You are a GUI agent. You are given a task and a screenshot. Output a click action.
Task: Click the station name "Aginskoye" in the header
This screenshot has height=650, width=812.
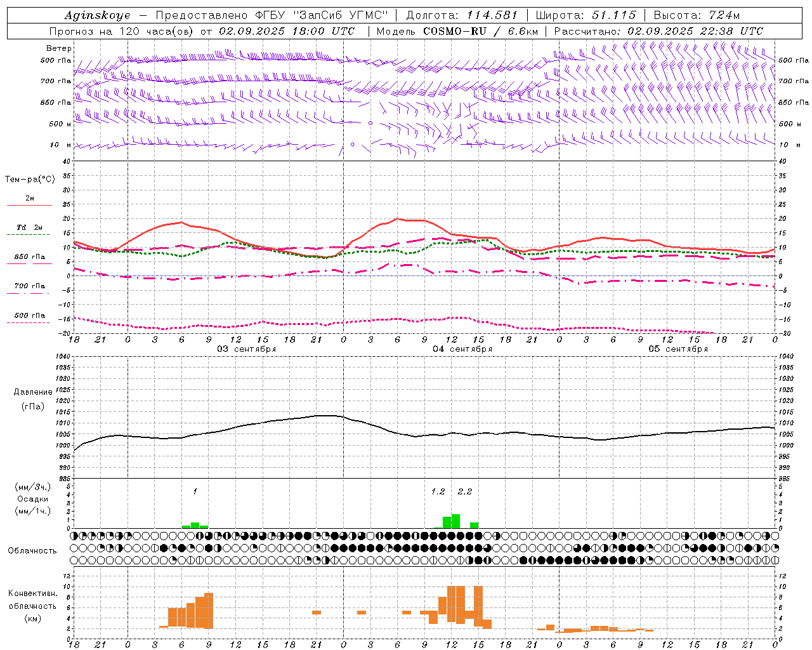click(x=97, y=15)
